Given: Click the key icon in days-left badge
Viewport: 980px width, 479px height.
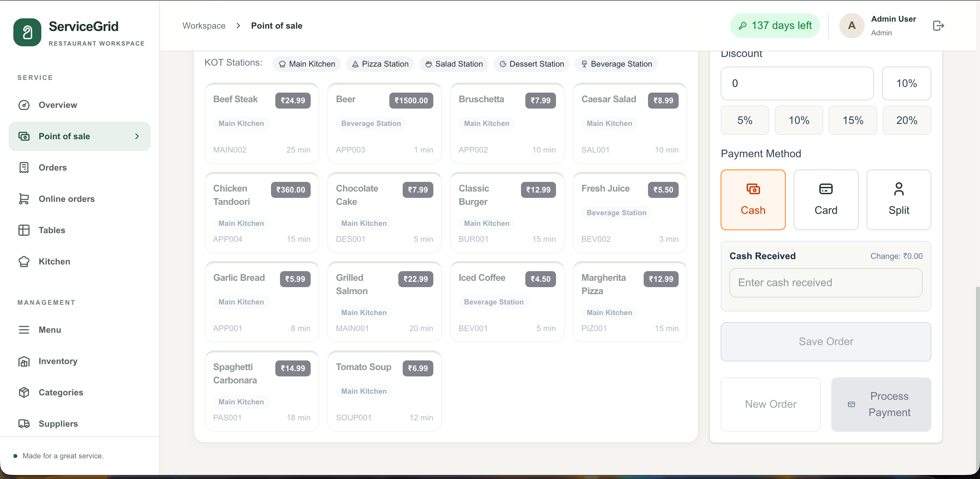Looking at the screenshot, I should (742, 26).
